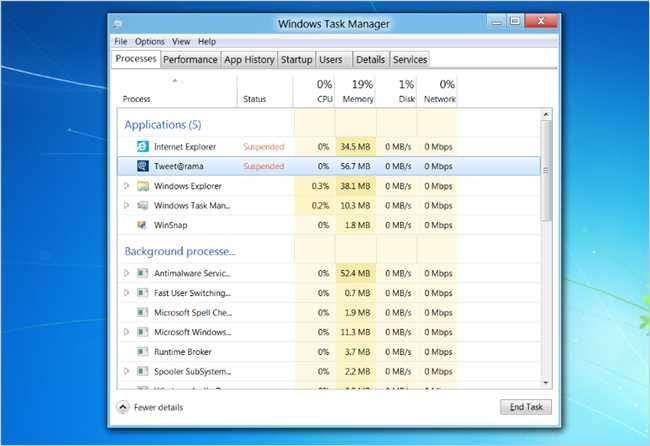Click the Internet Explorer process icon

click(x=143, y=147)
